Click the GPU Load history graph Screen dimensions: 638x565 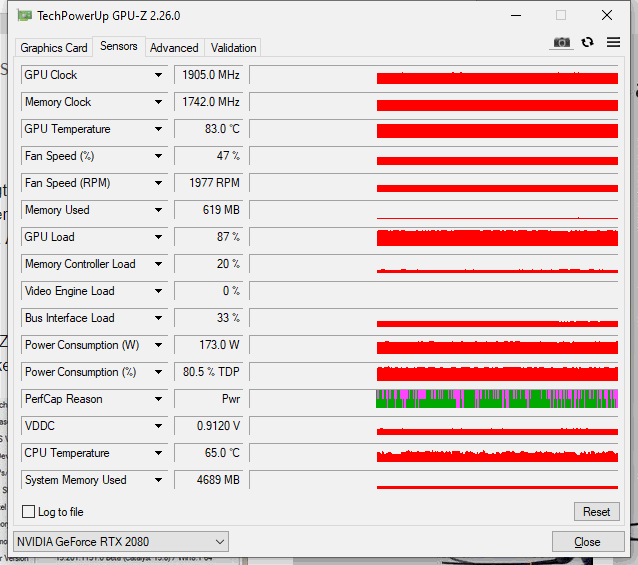pyautogui.click(x=434, y=237)
